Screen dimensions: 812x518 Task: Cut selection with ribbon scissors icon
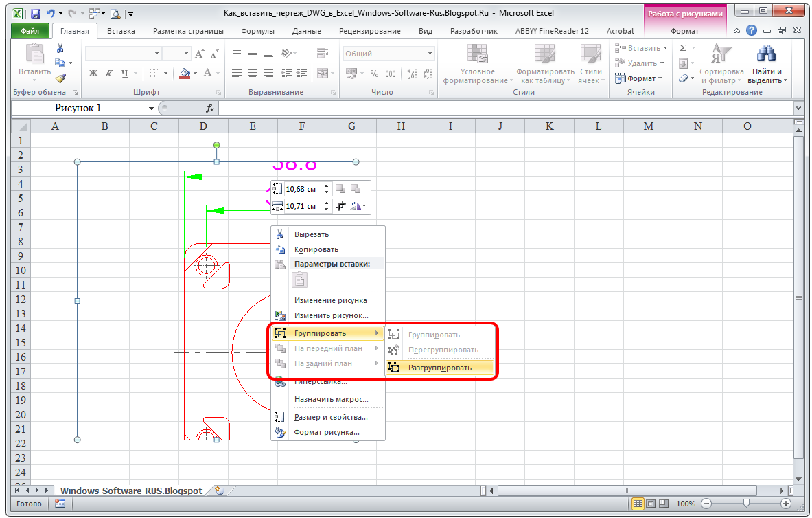pyautogui.click(x=60, y=48)
